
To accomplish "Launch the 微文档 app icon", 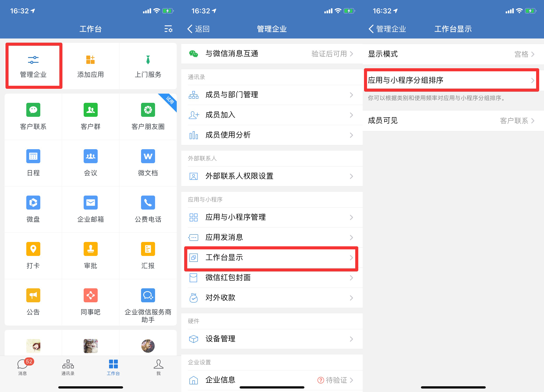I will (x=148, y=156).
